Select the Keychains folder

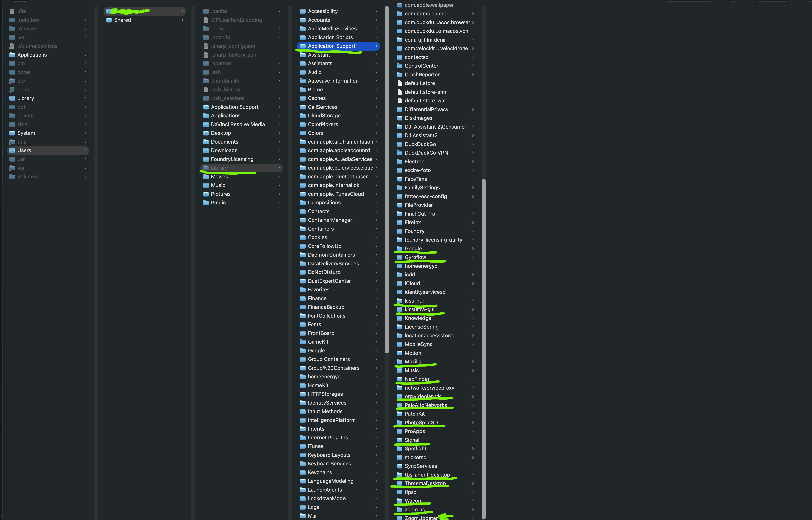(x=320, y=472)
